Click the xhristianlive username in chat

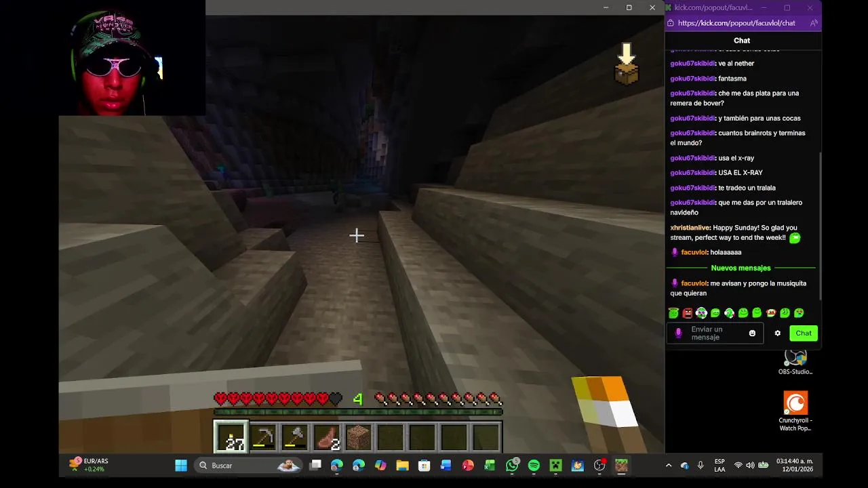(x=690, y=228)
